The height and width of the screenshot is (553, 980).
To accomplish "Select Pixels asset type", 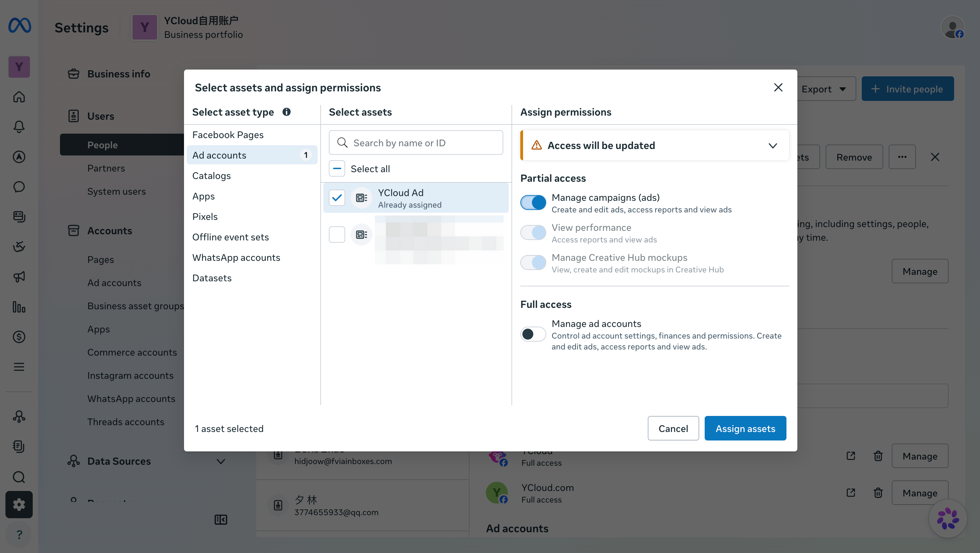I will tap(252, 216).
